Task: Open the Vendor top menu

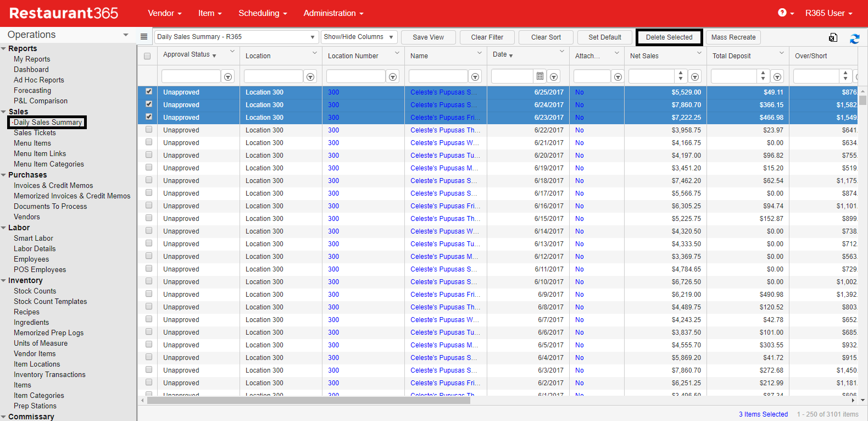Action: click(x=165, y=13)
